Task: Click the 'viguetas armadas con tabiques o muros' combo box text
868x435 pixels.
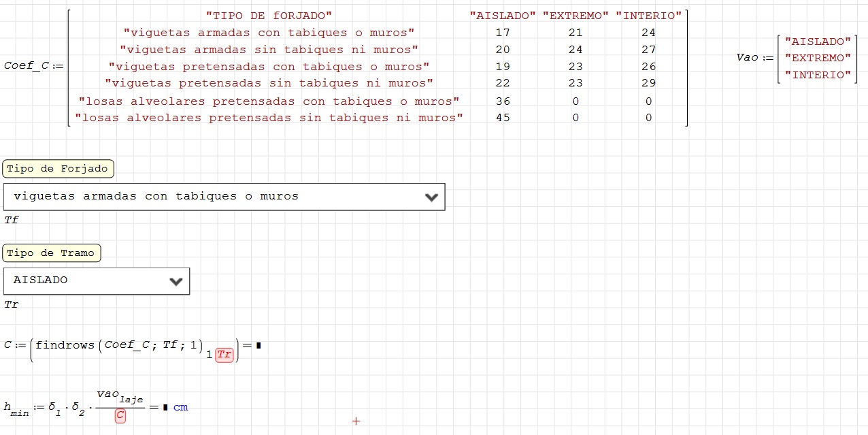Action: 156,196
